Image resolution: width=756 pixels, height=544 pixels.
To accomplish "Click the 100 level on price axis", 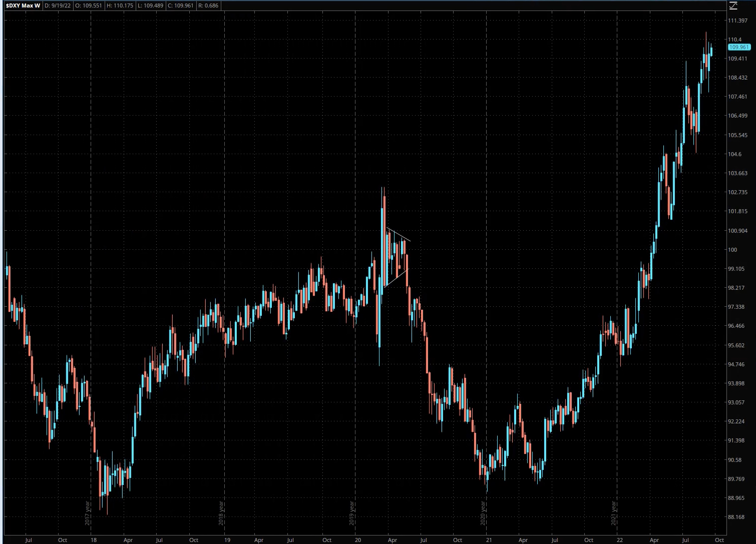I will coord(732,250).
